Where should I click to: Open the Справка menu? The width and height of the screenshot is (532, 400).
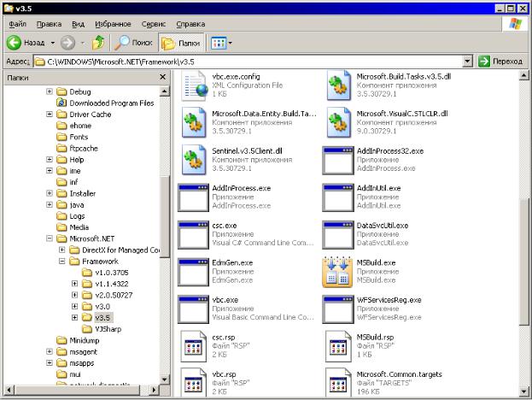tap(190, 24)
